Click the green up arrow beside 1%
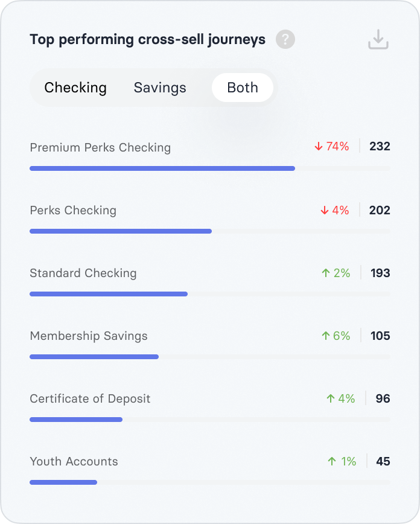420x524 pixels. click(x=331, y=461)
